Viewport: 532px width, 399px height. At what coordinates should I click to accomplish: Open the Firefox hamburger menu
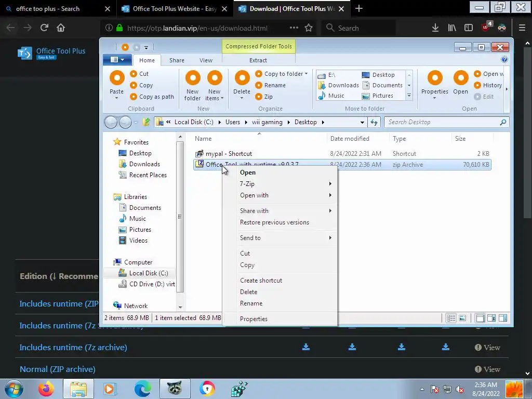(x=522, y=28)
